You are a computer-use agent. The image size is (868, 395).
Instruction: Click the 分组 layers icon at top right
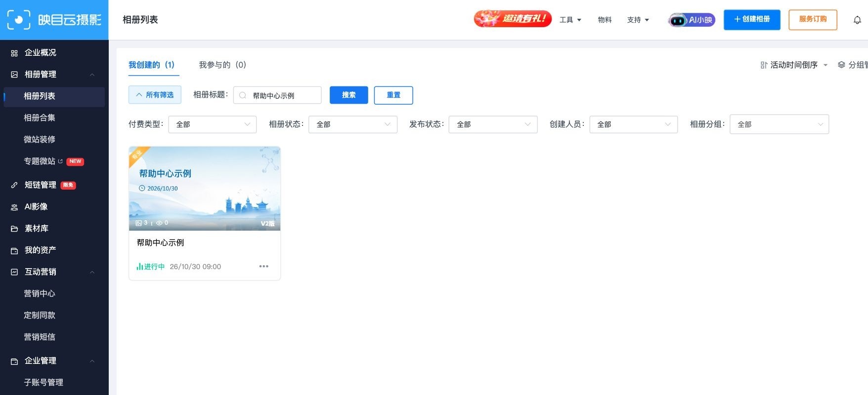pos(841,65)
